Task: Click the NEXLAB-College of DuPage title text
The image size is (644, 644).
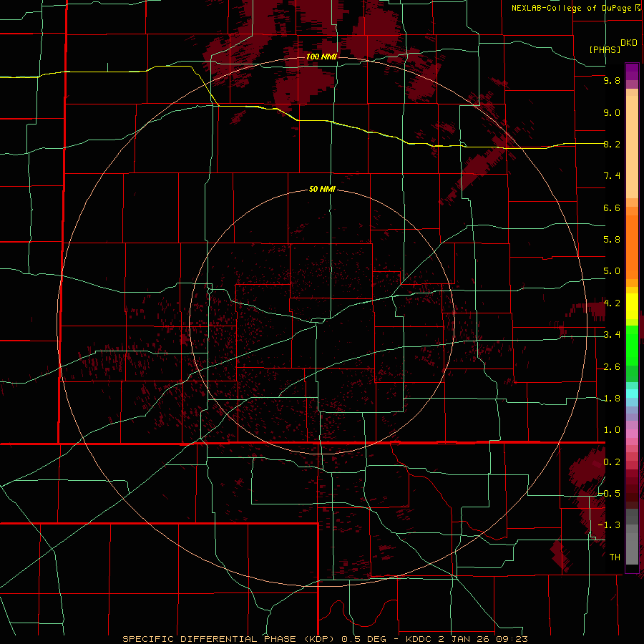Action: (x=572, y=8)
